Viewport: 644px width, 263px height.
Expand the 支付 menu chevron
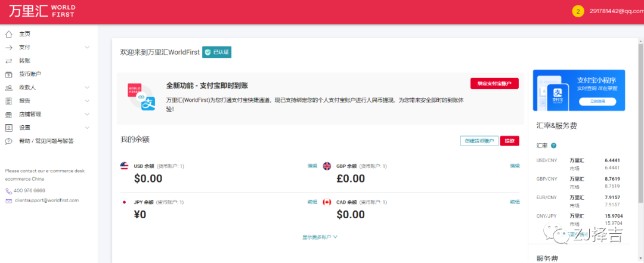[87, 48]
